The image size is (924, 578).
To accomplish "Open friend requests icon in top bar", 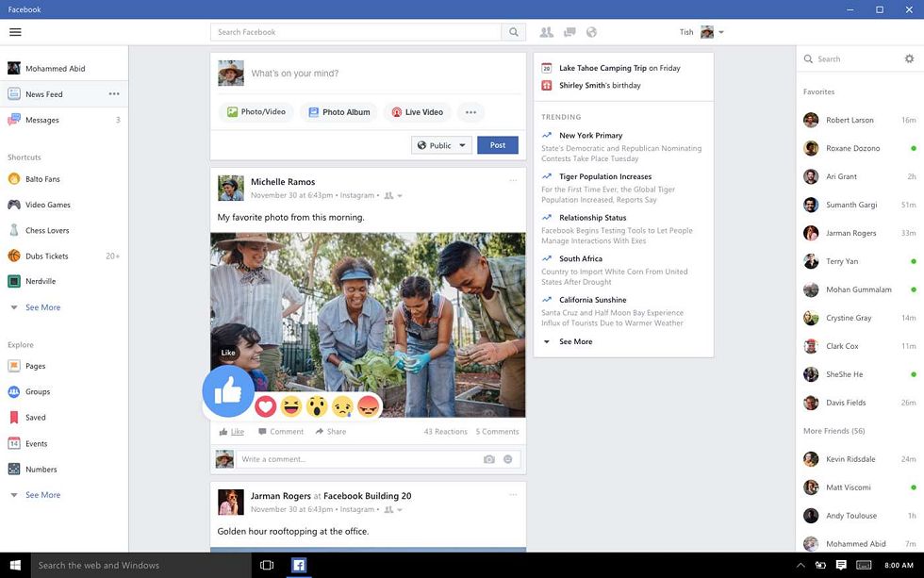I will point(547,32).
